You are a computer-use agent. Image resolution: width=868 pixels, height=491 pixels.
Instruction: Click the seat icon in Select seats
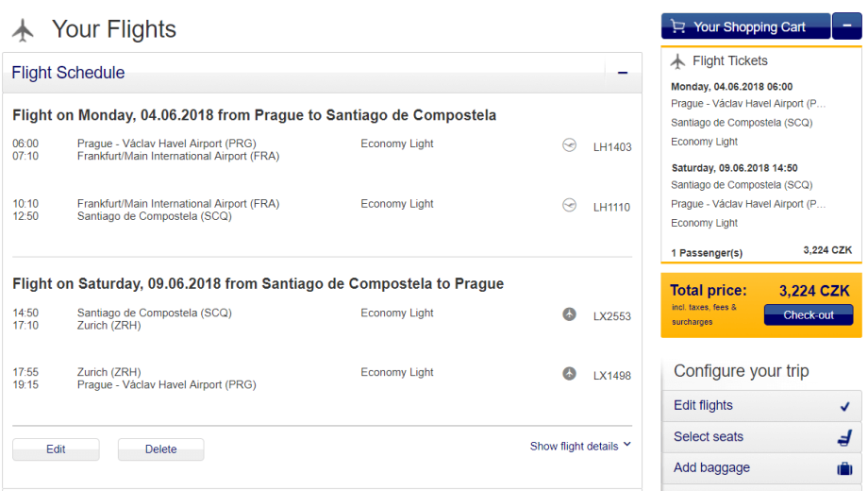click(x=844, y=437)
